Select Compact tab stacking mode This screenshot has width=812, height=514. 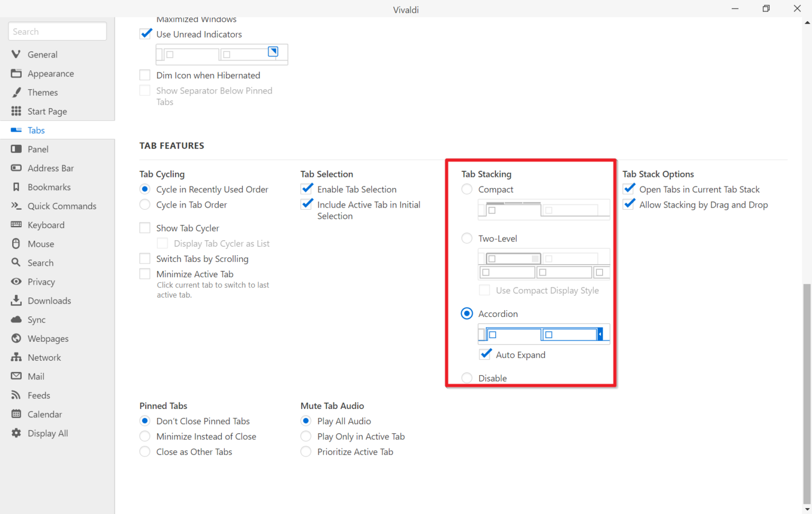click(467, 189)
